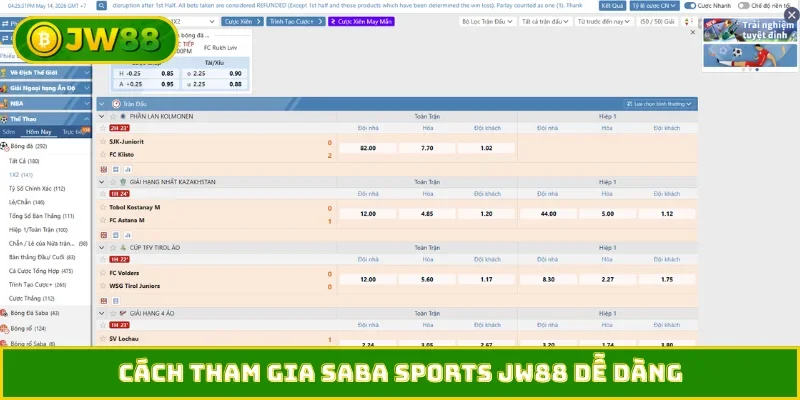The height and width of the screenshot is (400, 800).
Task: Switch to the Trực tiếp tab
Action: click(x=72, y=132)
